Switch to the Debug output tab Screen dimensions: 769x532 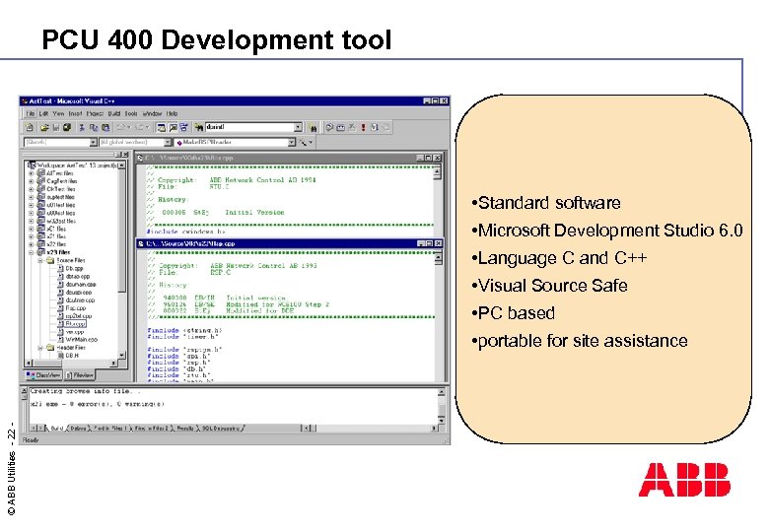click(79, 429)
